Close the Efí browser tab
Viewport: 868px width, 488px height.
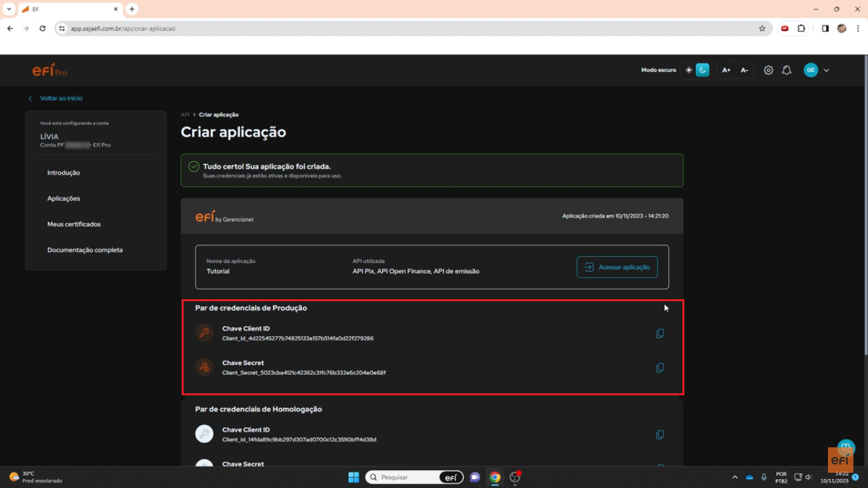116,10
